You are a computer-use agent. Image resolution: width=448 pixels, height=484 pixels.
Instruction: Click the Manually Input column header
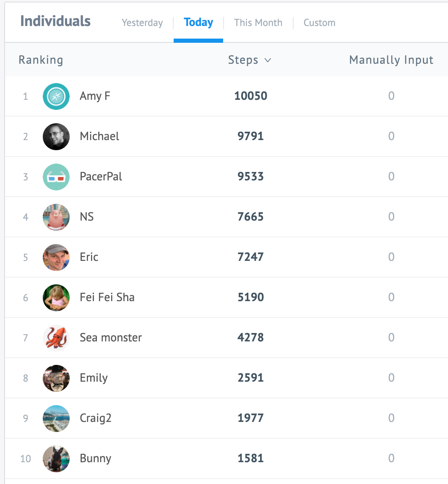[391, 60]
